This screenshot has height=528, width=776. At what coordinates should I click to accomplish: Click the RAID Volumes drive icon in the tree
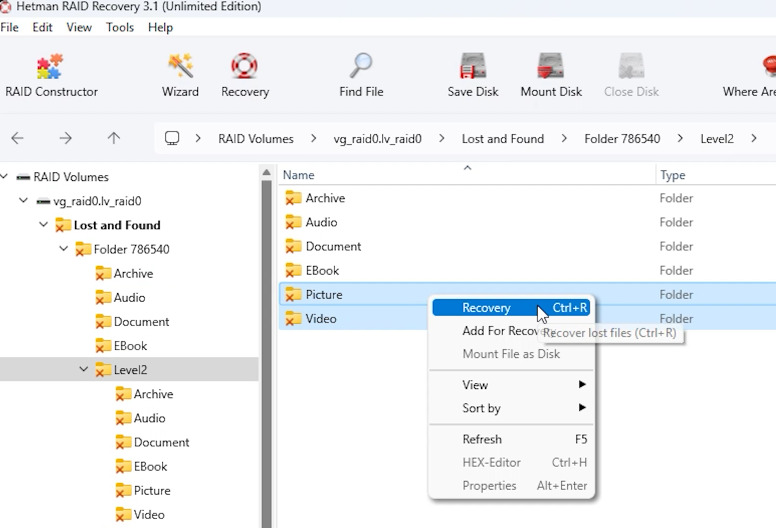click(23, 177)
